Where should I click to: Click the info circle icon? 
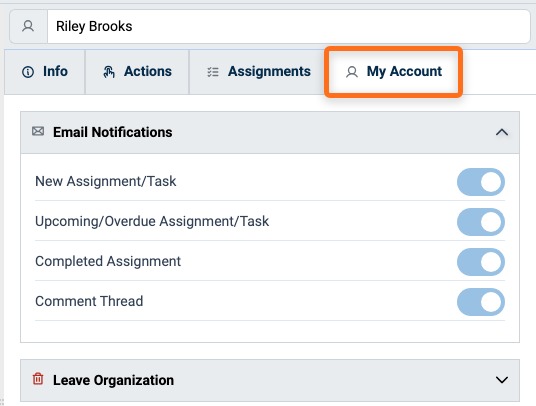[x=28, y=72]
